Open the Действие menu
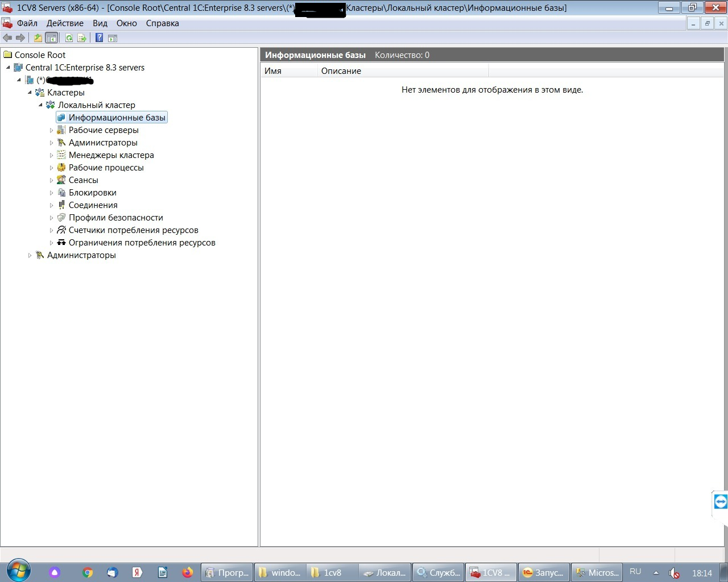The image size is (728, 582). [65, 23]
